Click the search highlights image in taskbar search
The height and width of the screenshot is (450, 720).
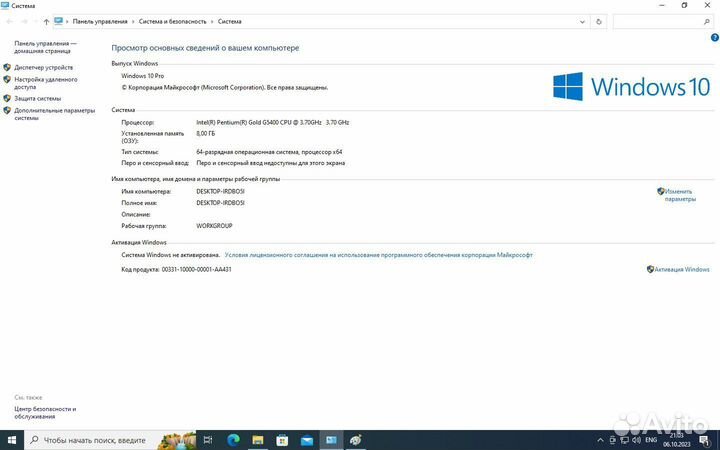(176, 441)
